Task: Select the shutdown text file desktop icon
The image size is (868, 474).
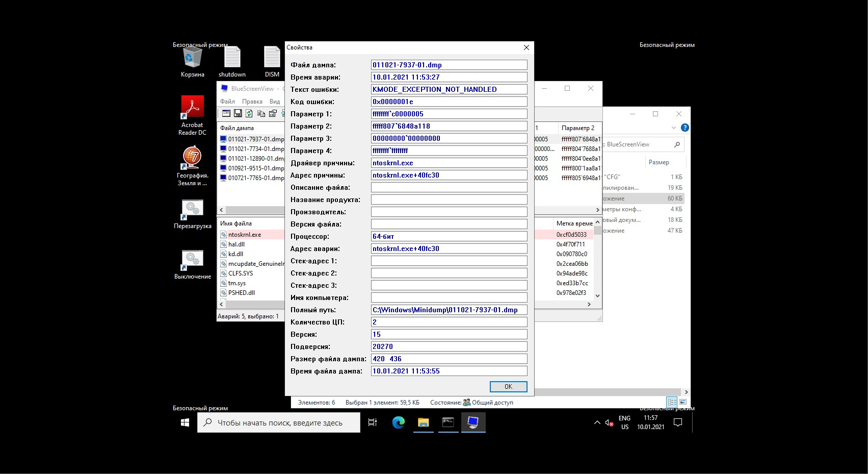Action: [232, 61]
